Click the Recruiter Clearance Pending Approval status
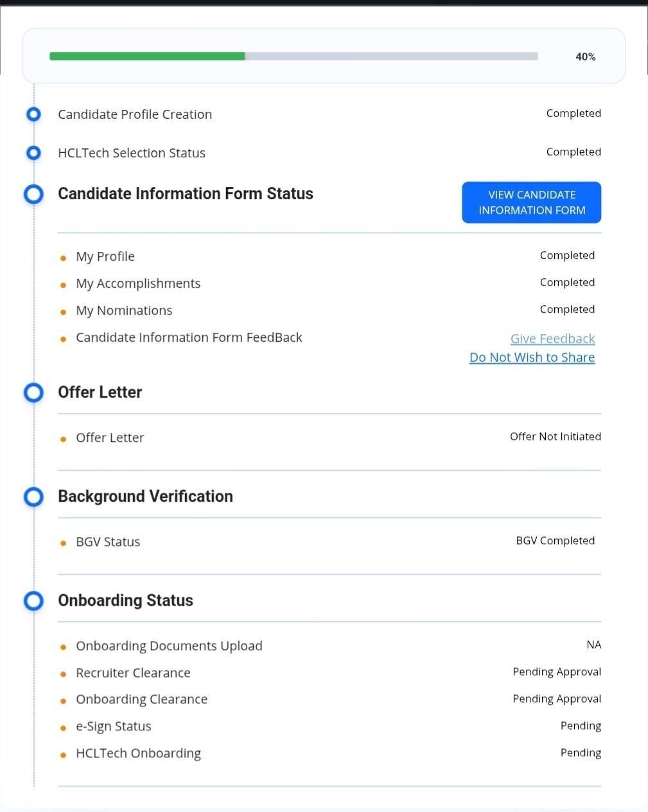 [x=556, y=672]
